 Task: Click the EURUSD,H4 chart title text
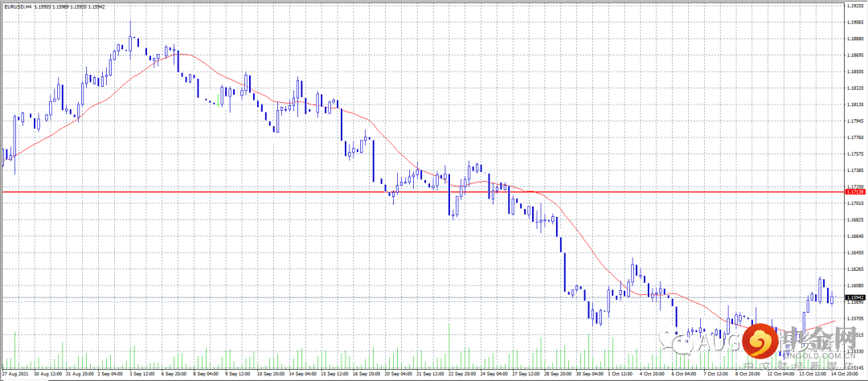point(17,6)
